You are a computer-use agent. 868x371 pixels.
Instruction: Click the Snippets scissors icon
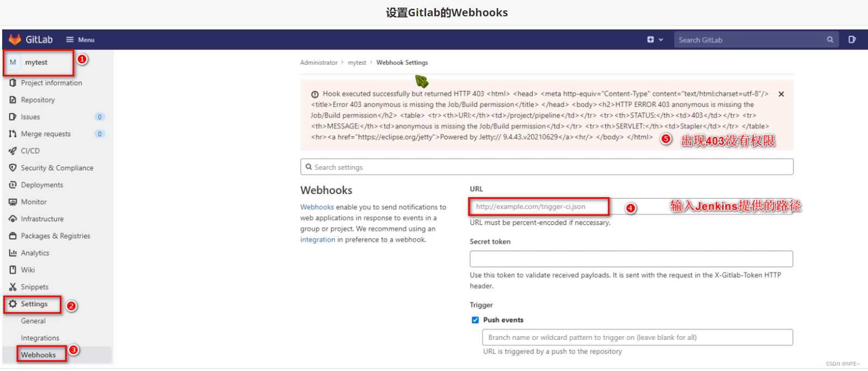click(x=13, y=287)
